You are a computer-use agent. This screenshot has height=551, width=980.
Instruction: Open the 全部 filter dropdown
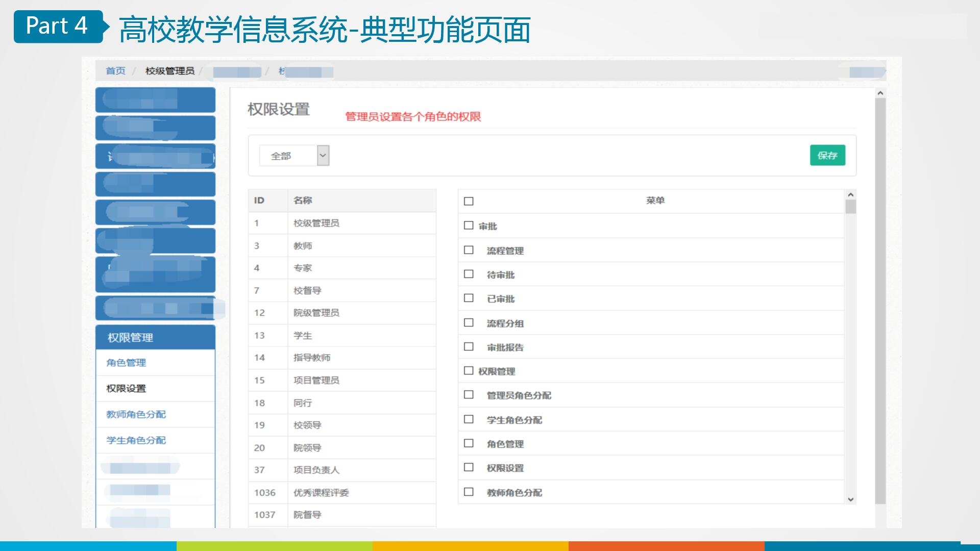coord(295,156)
